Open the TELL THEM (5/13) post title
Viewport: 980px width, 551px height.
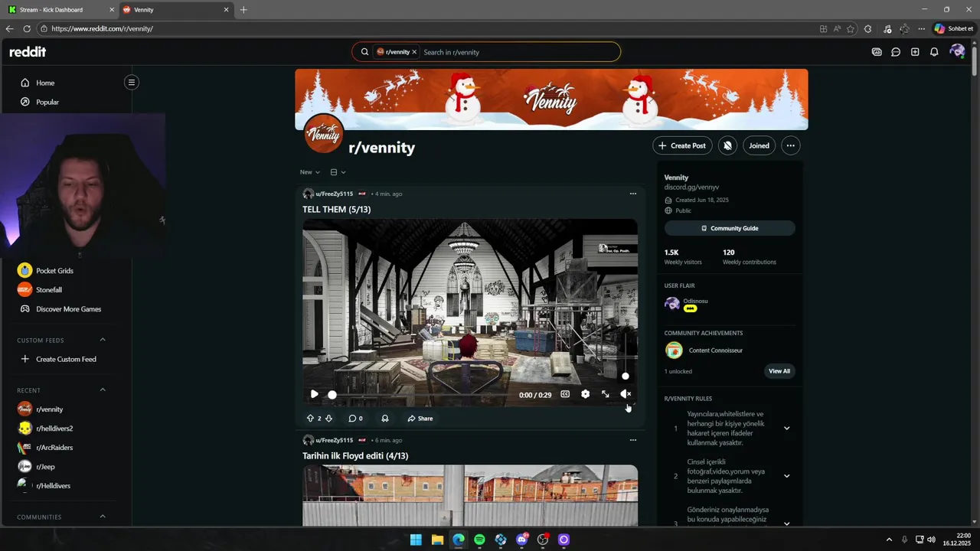pyautogui.click(x=336, y=209)
